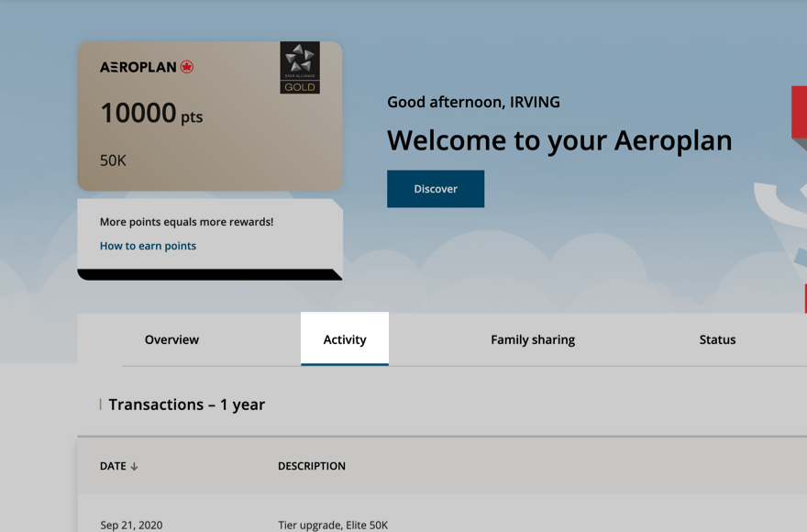Click the Welcome to your Aeroplan heading
807x532 pixels.
click(x=559, y=140)
